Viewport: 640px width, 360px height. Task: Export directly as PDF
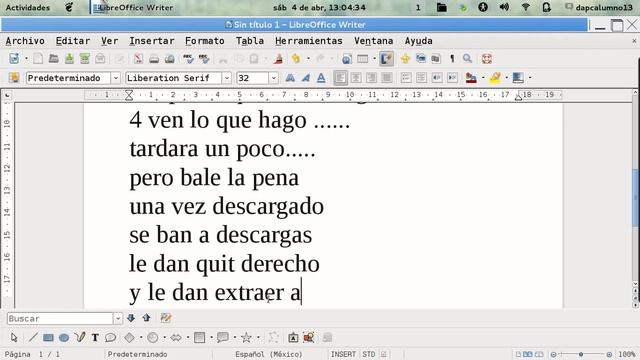138,59
